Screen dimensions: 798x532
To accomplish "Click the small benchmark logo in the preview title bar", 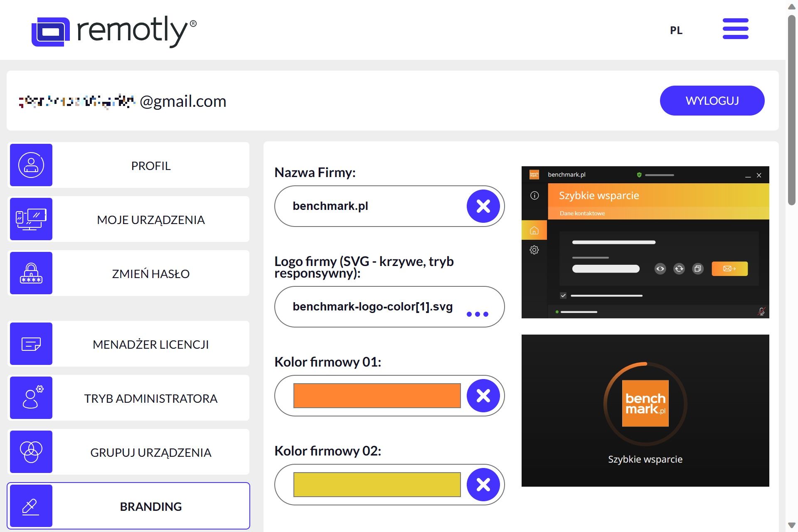I will (534, 175).
